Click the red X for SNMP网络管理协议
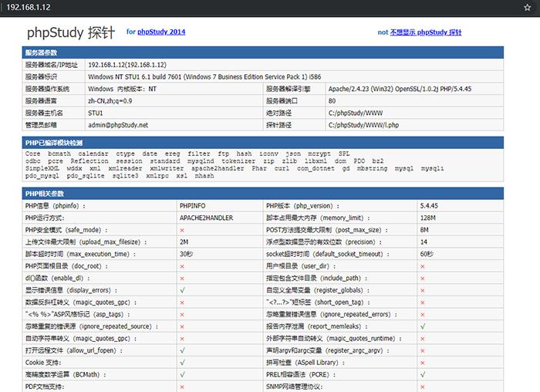Image resolution: width=540 pixels, height=392 pixels. pos(423,387)
